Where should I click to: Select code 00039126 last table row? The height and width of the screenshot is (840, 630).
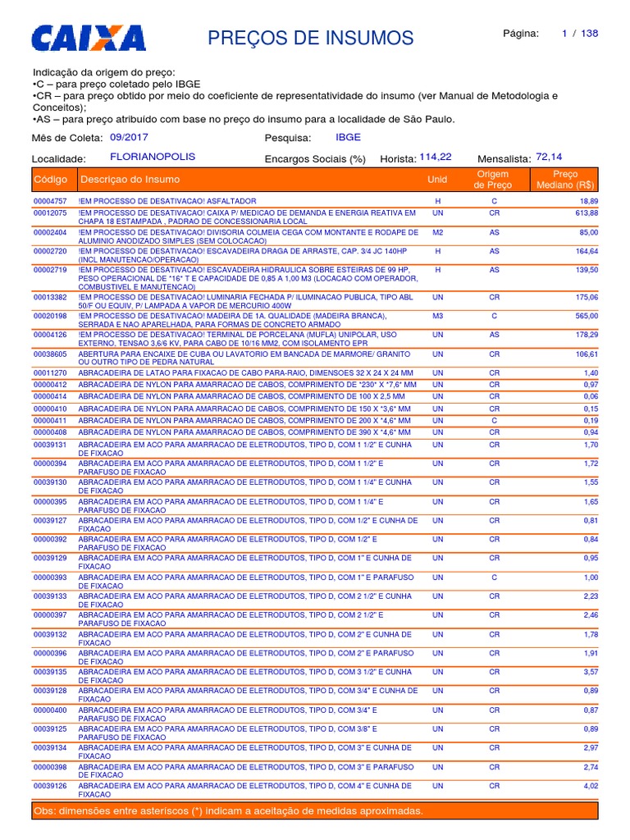[316, 790]
